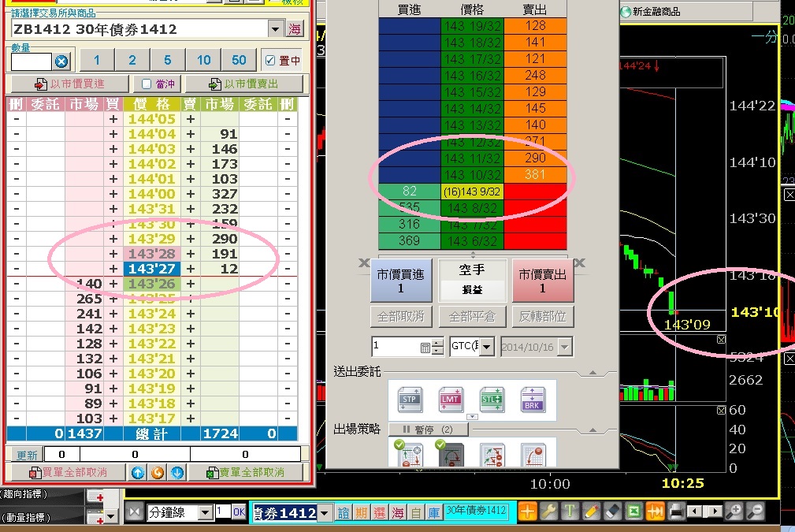795x532 pixels.
Task: Click the dark exit strategy icon with green check
Action: click(x=451, y=453)
